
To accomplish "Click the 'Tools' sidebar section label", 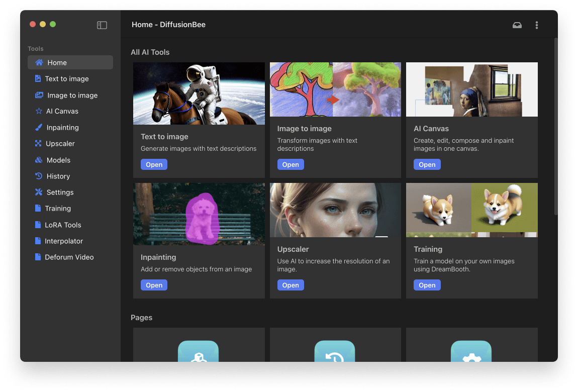I will pos(36,49).
